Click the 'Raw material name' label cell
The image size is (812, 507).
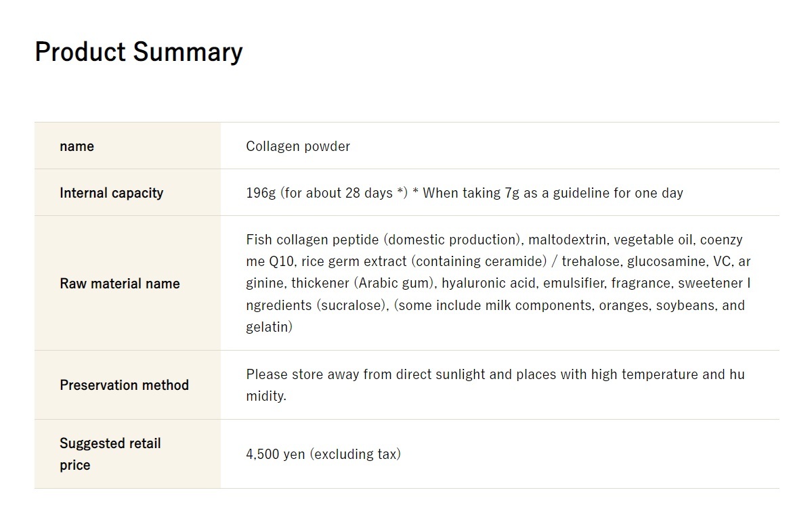[127, 283]
